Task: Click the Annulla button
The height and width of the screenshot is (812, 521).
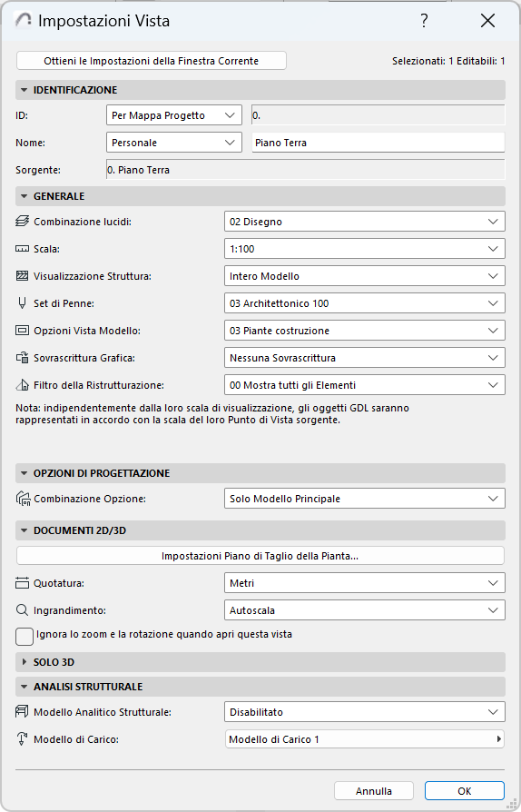Action: pyautogui.click(x=374, y=791)
